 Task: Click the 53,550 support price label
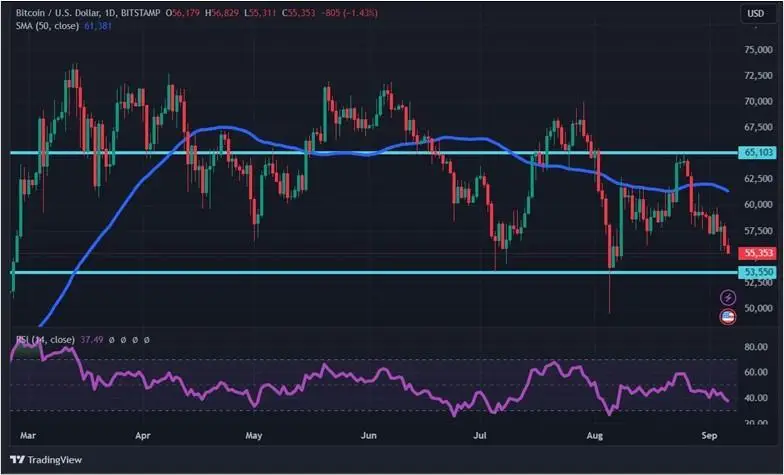pyautogui.click(x=756, y=272)
